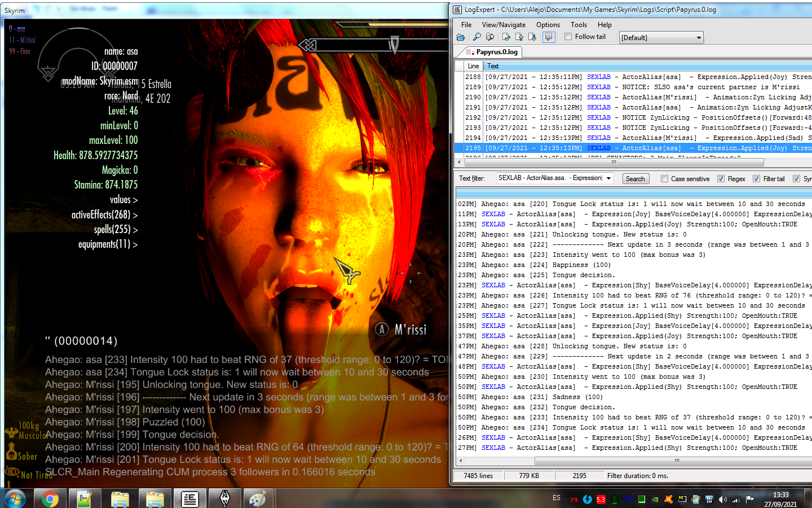
Task: Click '7485 lines' in status bar
Action: pos(478,476)
